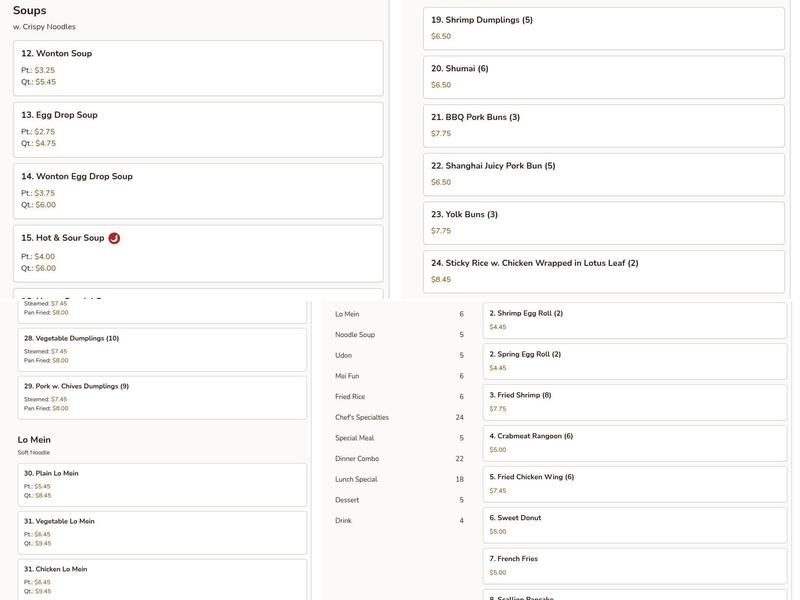Choose Egg Drop Soup from the soups
Image resolution: width=800 pixels, height=600 pixels.
[x=197, y=129]
